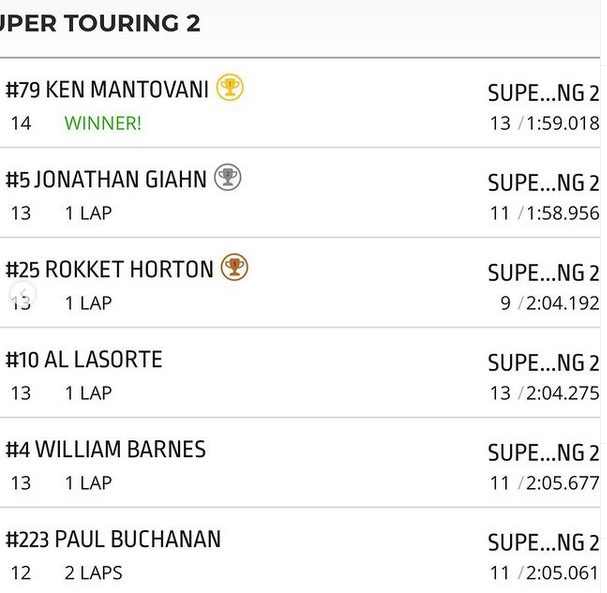Image resolution: width=607 pixels, height=593 pixels.
Task: Open the #223 Paul Buchanan result row
Action: pos(300,550)
